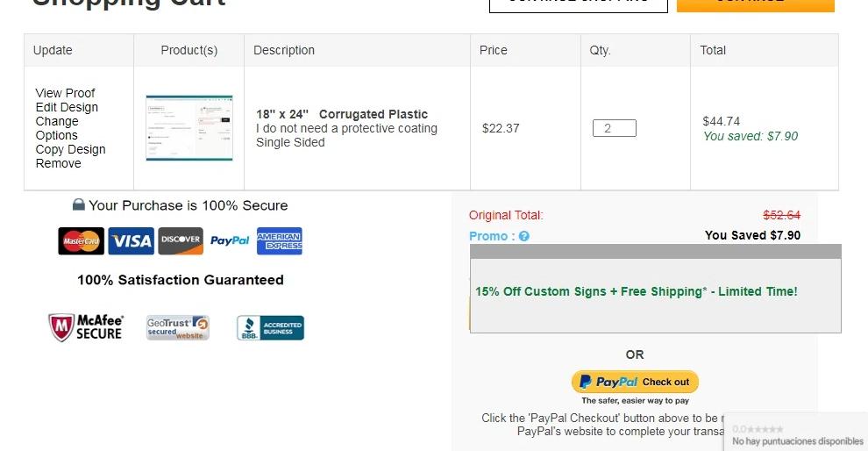Click the Promo help question mark icon
868x451 pixels.
coord(524,236)
